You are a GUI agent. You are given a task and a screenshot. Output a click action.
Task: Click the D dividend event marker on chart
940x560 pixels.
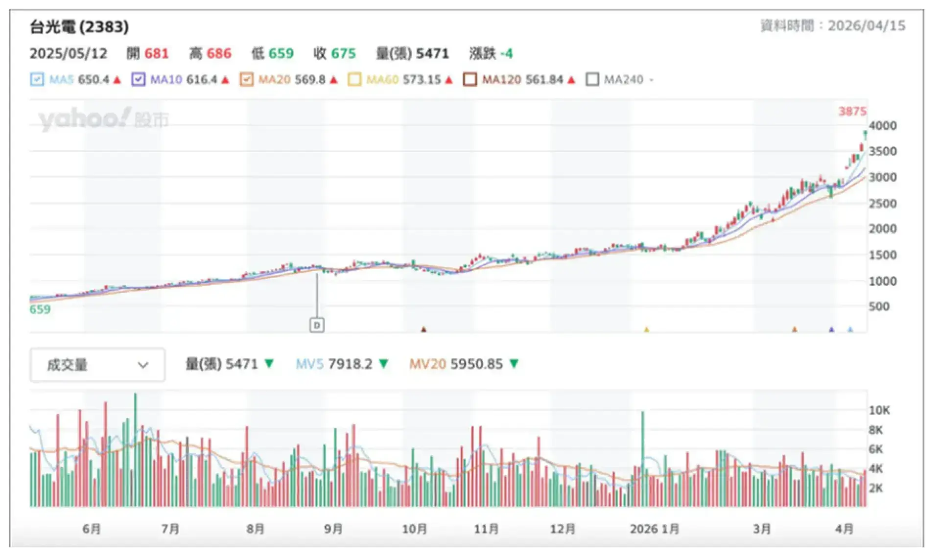[x=317, y=325]
